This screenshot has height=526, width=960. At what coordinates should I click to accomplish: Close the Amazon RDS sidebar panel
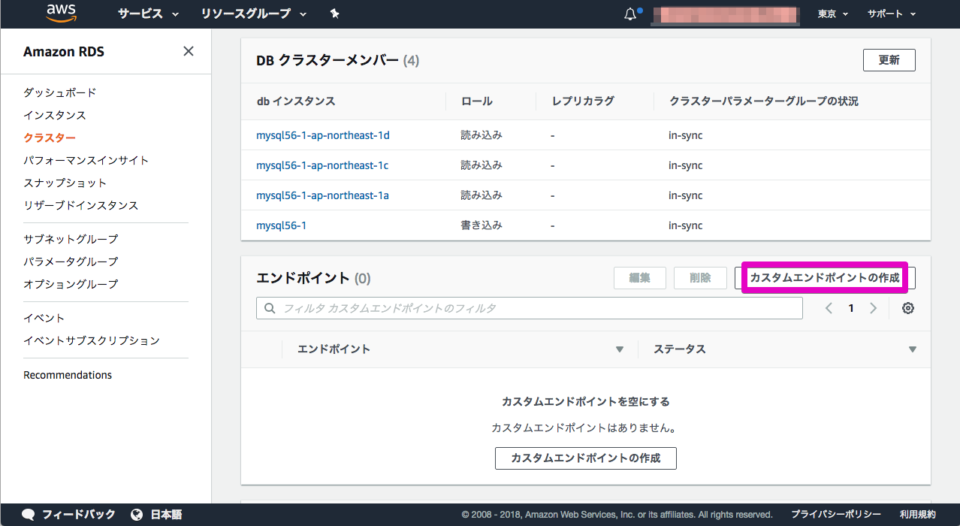189,51
